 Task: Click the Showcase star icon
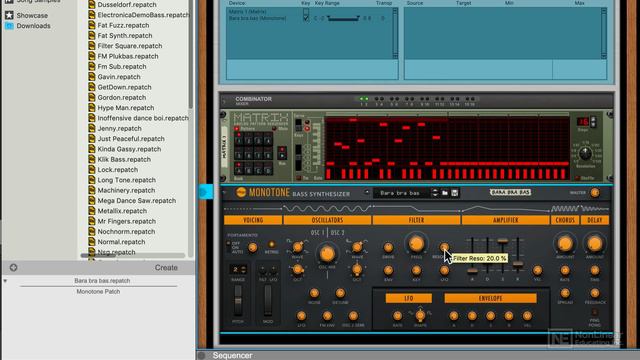point(9,15)
